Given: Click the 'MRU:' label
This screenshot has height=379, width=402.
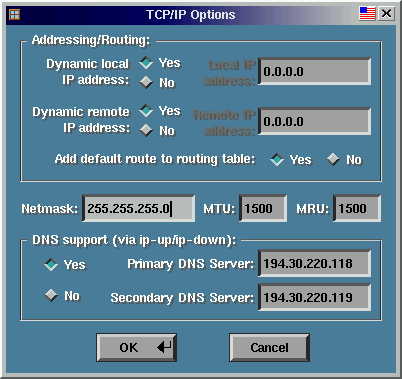Looking at the screenshot, I should pos(313,209).
